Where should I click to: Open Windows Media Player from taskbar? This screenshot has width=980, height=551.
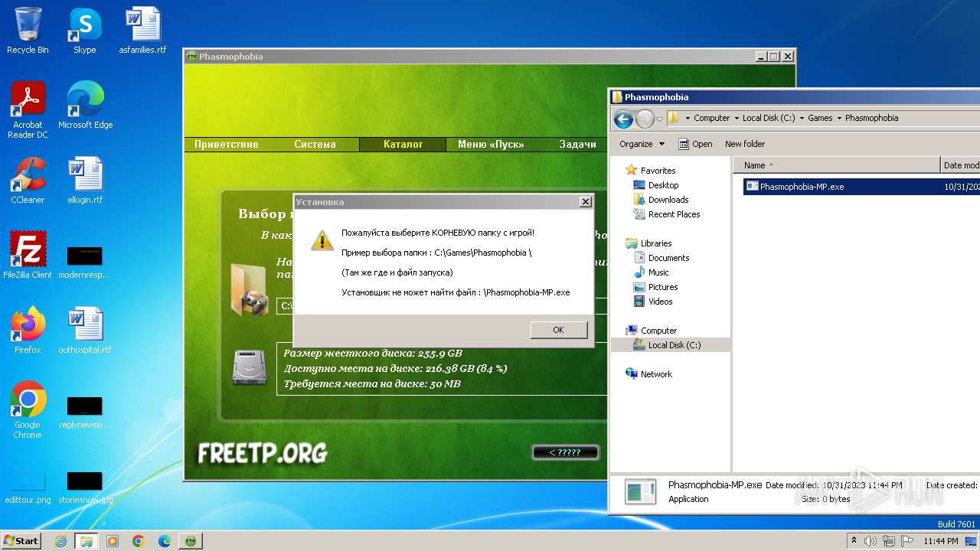point(113,541)
